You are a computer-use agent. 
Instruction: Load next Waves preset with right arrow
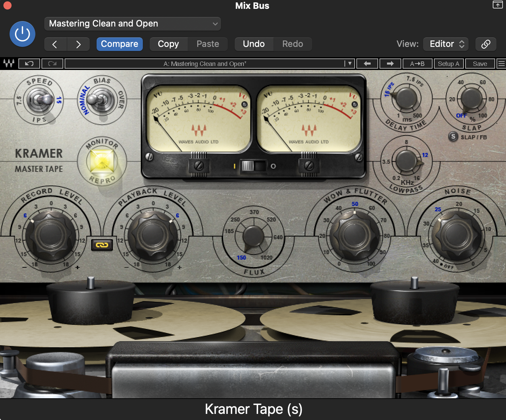pos(390,64)
